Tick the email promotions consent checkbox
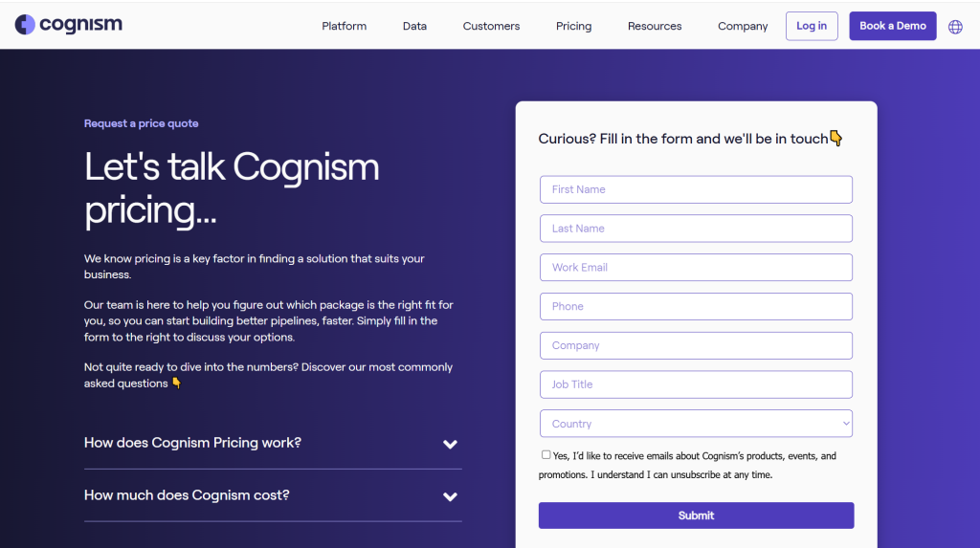980x548 pixels. click(546, 455)
